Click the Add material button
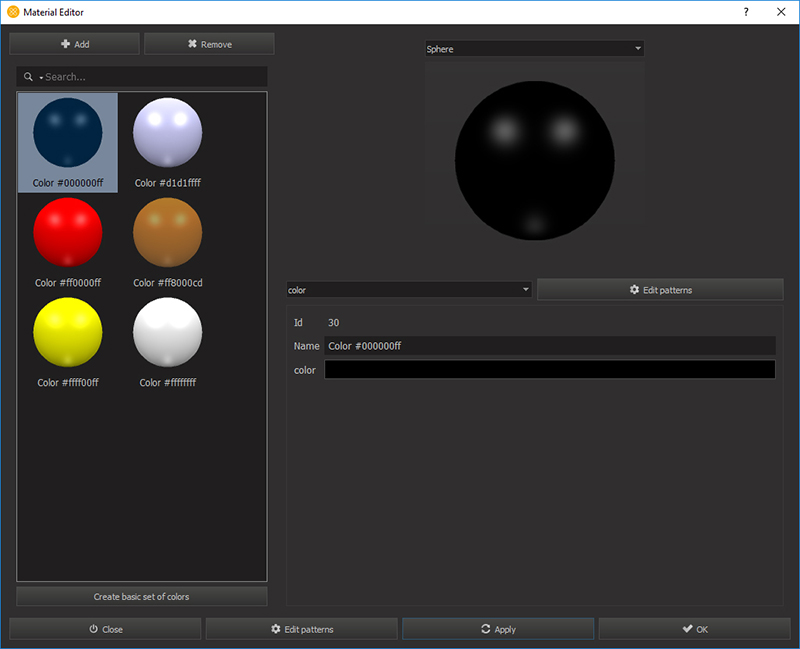Screen dimensions: 800x649 tap(74, 44)
